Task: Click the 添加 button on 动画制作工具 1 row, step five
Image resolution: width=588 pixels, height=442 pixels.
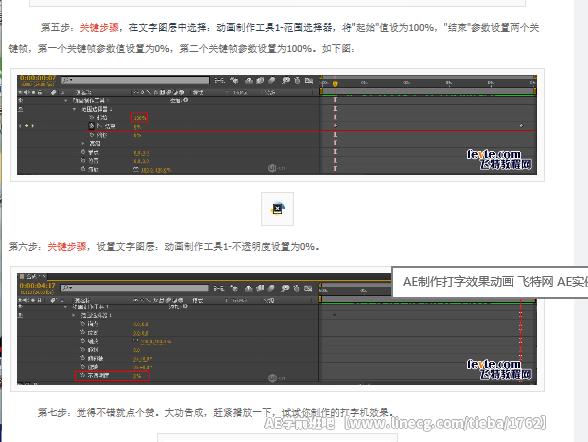Action: click(x=178, y=100)
